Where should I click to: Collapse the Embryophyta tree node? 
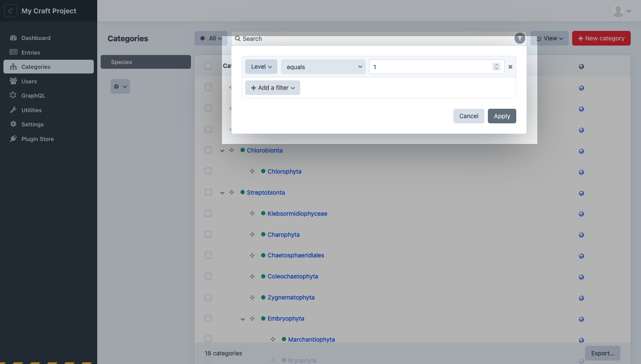(x=243, y=319)
